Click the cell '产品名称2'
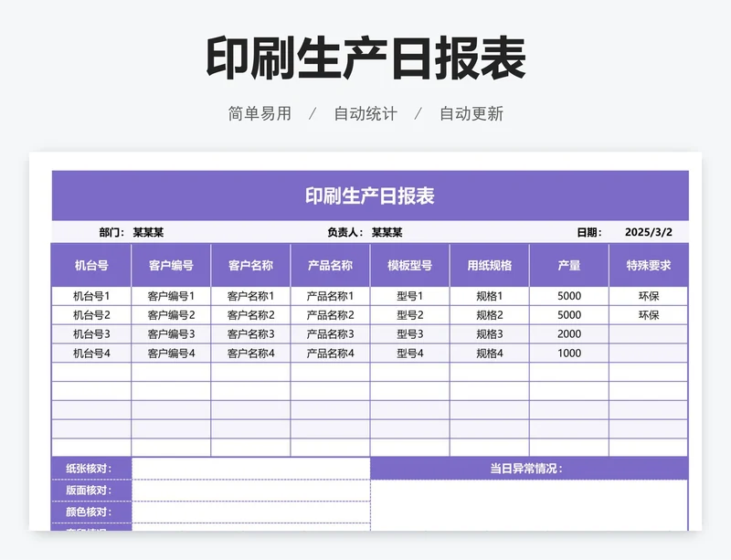Image resolution: width=731 pixels, height=560 pixels. [x=330, y=315]
